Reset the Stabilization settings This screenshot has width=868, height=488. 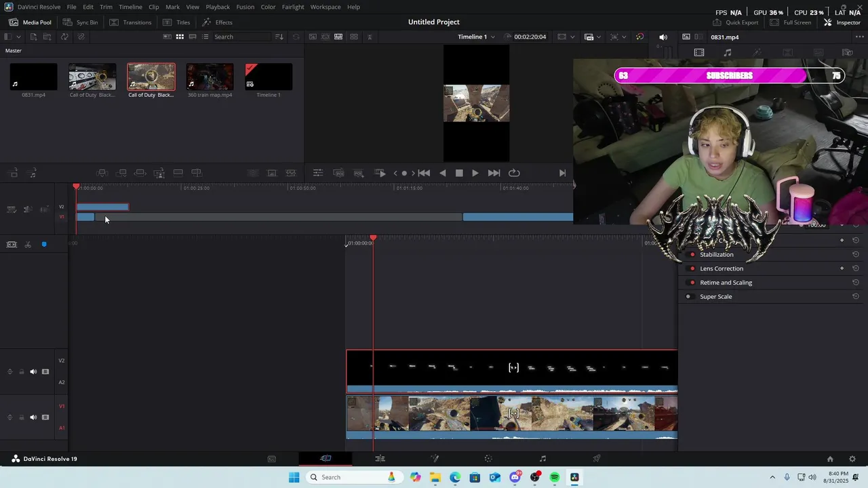point(856,254)
